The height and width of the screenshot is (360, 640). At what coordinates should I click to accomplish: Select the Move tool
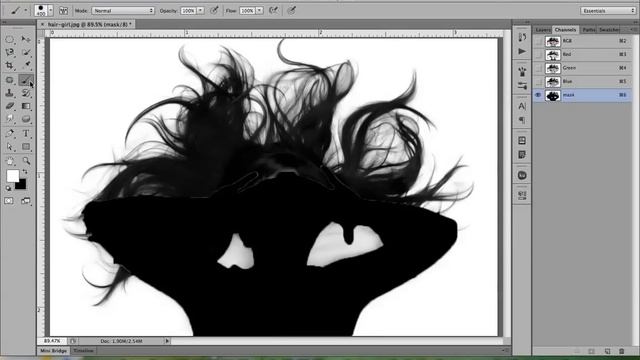pos(26,39)
